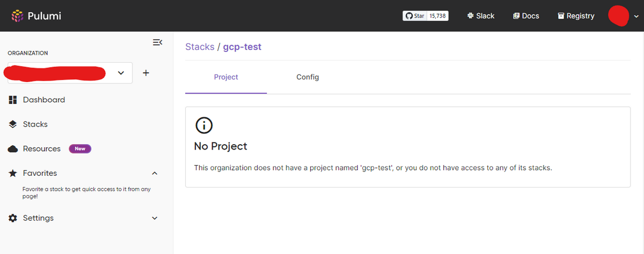Click the No Project heading
Screen dimensions: 644x254
click(221, 146)
